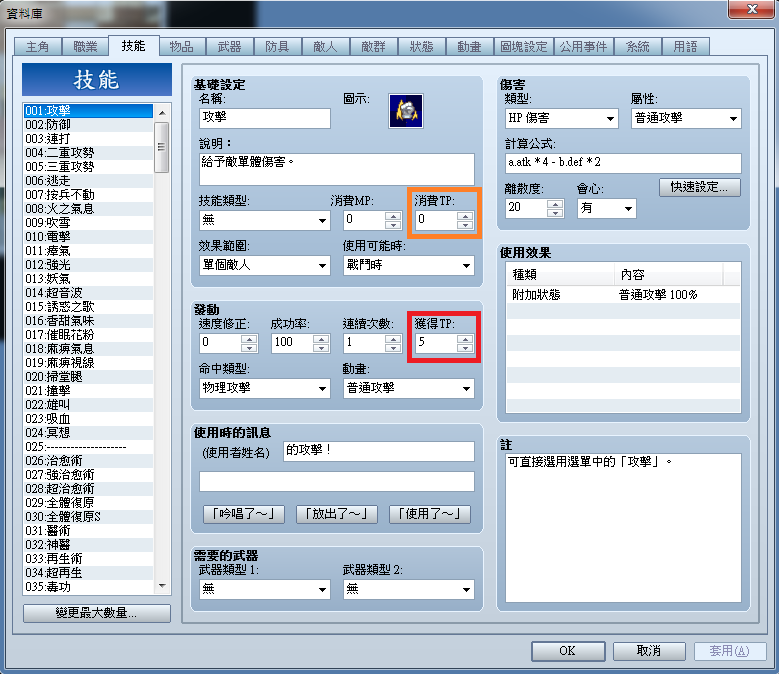This screenshot has width=779, height=674.
Task: Open the 武器類型 1 dropdown
Action: tap(265, 590)
